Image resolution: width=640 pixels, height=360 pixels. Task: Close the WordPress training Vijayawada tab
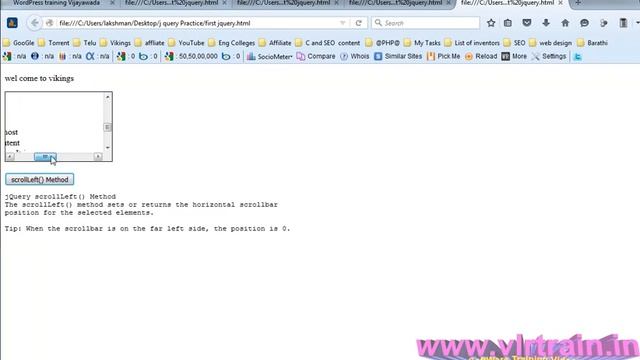click(x=112, y=3)
